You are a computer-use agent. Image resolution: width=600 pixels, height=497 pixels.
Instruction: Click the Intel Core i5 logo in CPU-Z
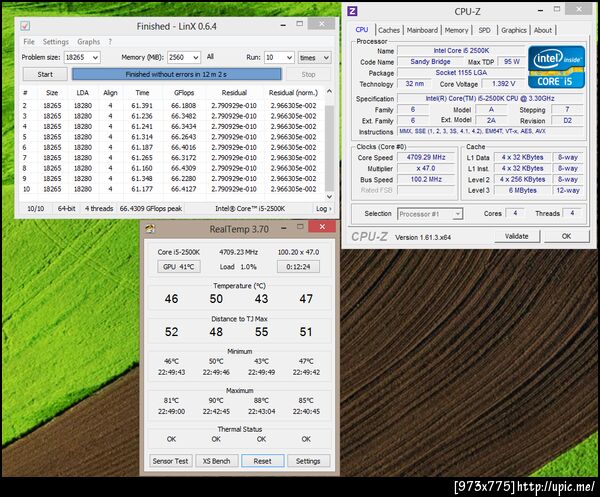coord(556,67)
